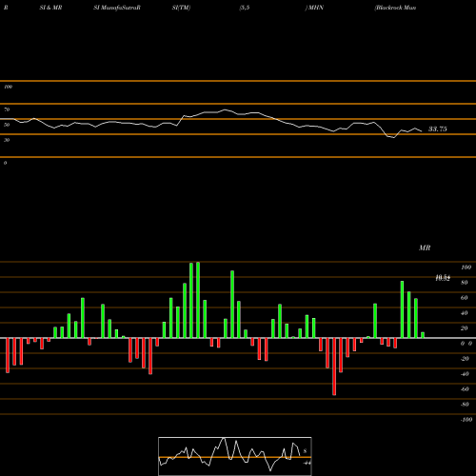Open the mini oscillator thumbnail chart
The width and height of the screenshot is (476, 476).
235,456
